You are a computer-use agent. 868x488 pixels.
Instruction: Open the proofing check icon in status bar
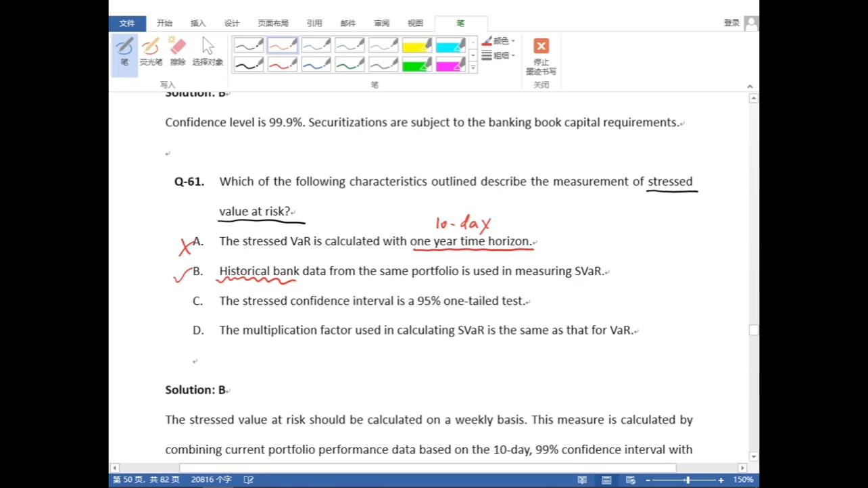pos(249,480)
